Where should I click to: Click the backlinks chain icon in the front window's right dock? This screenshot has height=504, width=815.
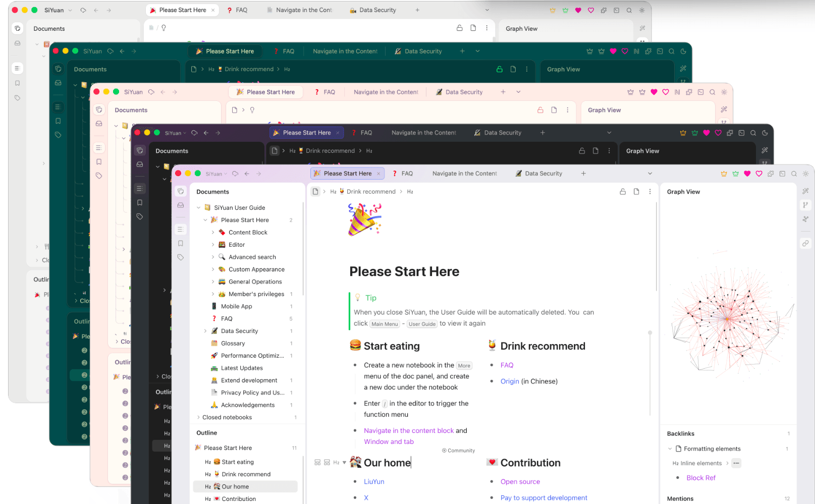pos(805,243)
